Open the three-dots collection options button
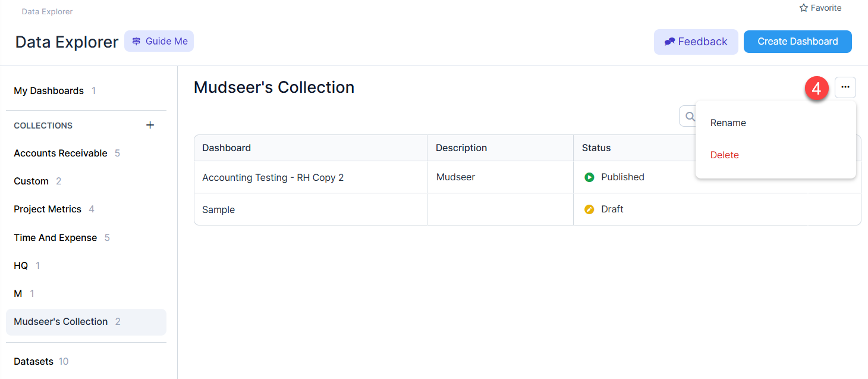 (845, 87)
